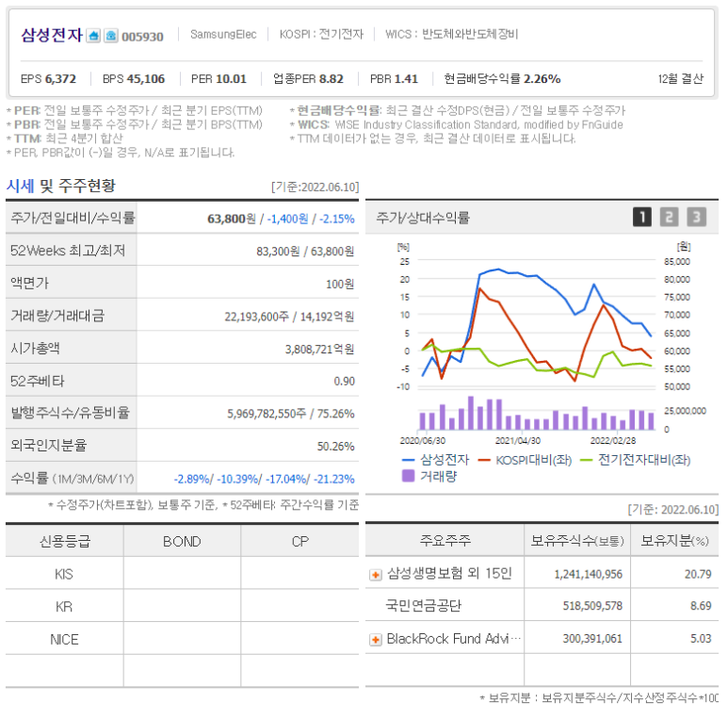Click the 삼성전자 company name title
This screenshot has height=719, width=728.
click(52, 35)
